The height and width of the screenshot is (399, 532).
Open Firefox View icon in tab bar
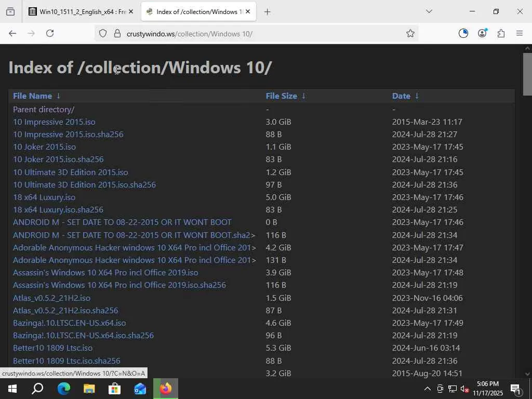10,12
